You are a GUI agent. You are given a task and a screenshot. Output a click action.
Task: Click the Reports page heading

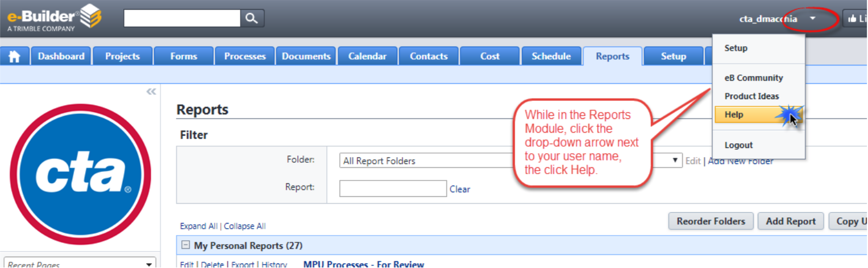click(202, 110)
